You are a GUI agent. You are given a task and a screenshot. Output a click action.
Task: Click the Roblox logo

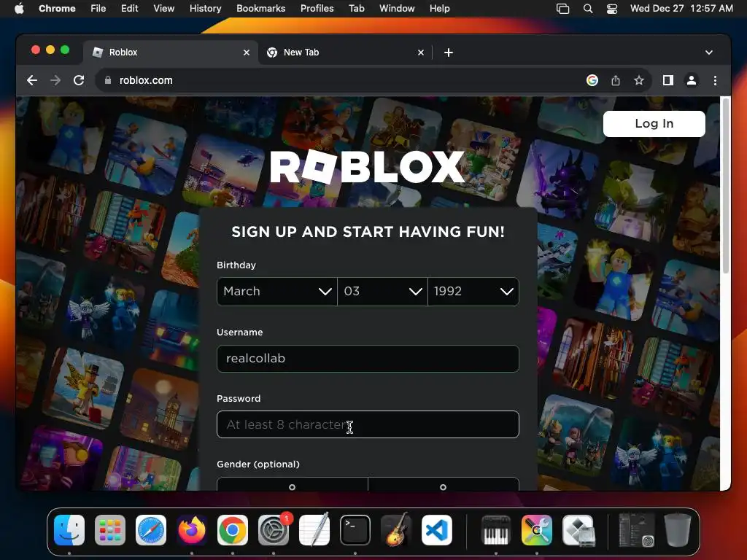367,167
